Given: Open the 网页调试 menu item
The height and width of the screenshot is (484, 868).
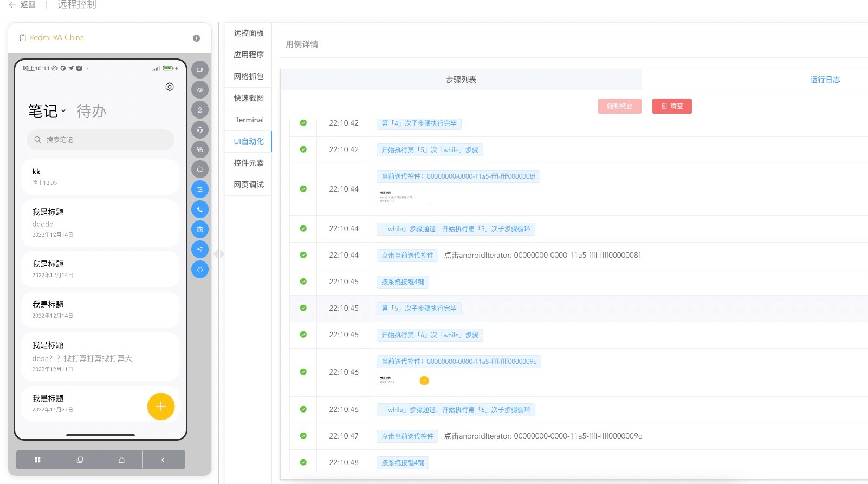Looking at the screenshot, I should (x=249, y=185).
